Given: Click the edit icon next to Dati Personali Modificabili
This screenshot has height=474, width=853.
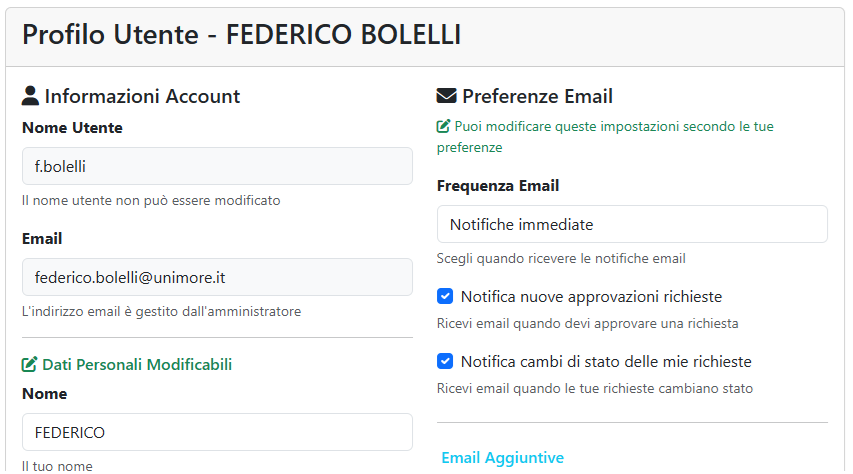Looking at the screenshot, I should click(29, 364).
